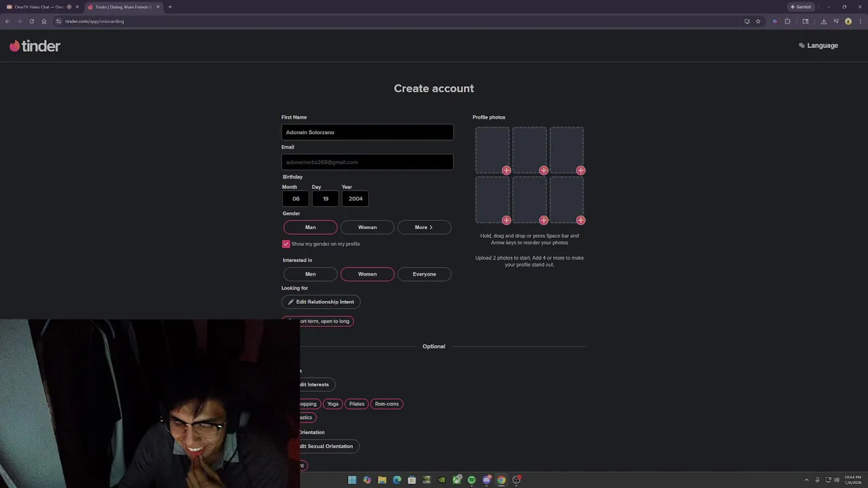
Task: Click the Rom-coms interest tag
Action: [x=387, y=404]
